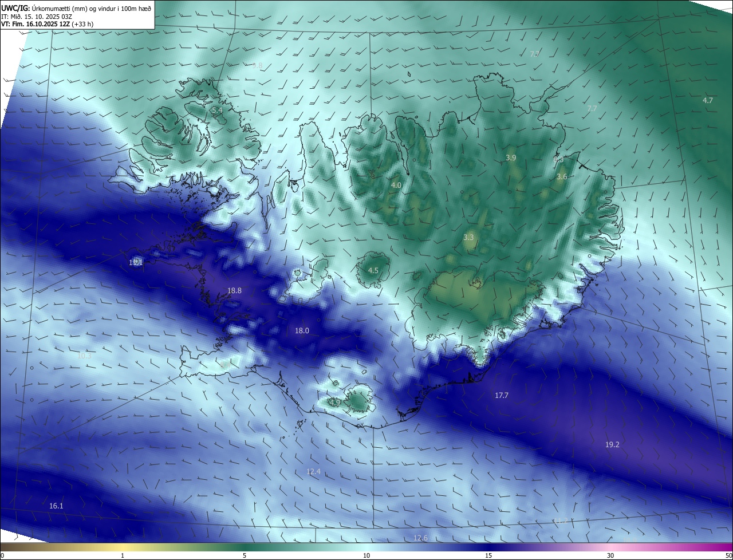This screenshot has width=733, height=560.
Task: Click the 4.5 value on the glacier
Action: coord(373,270)
